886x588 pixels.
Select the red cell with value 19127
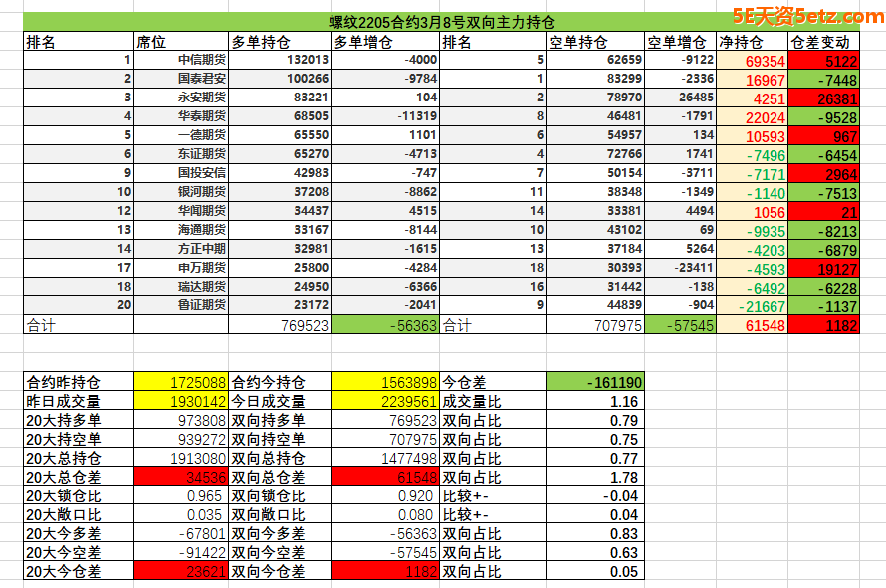tap(822, 268)
